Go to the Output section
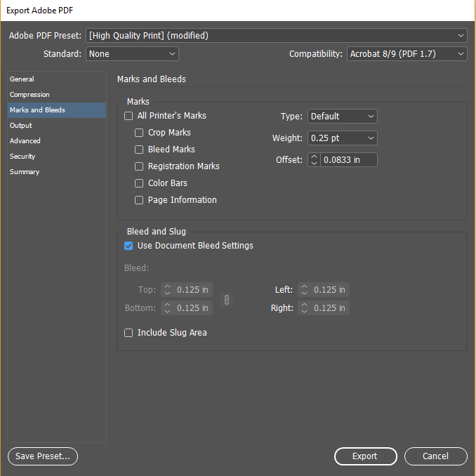Screen dimensions: 476x476 pos(57,126)
